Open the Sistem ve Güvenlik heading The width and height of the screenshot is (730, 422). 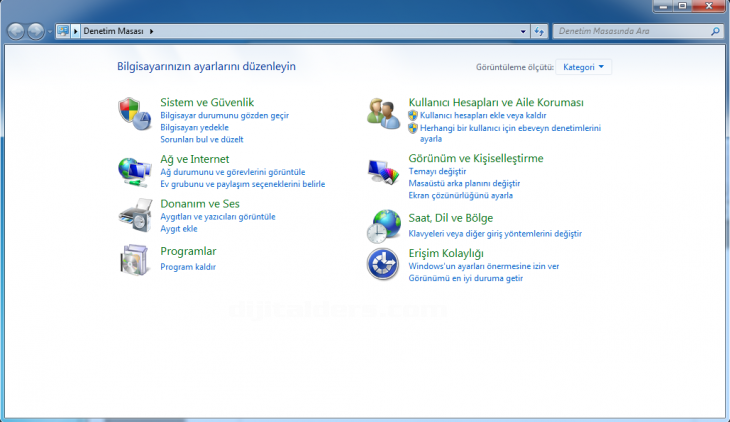207,102
